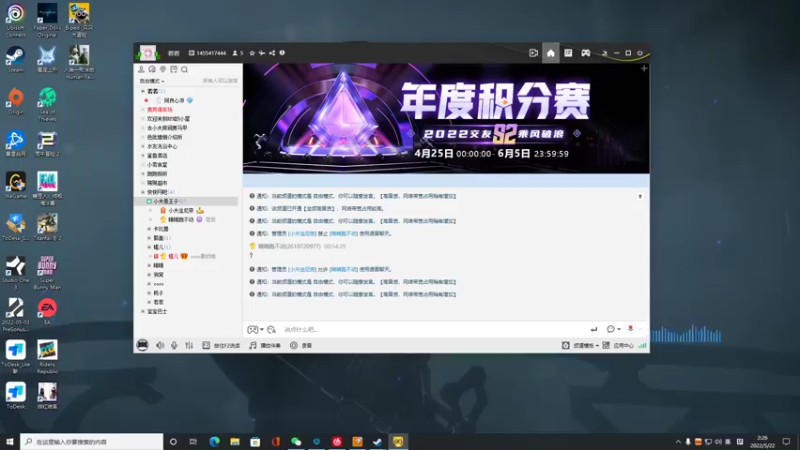Expand the screenshot tool dropdown arrow
This screenshot has width=800, height=450.
(x=262, y=330)
